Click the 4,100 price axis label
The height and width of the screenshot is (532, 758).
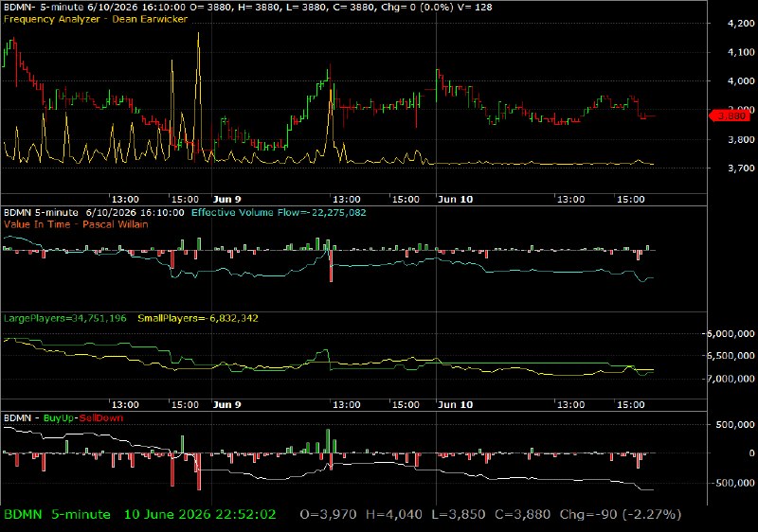click(740, 53)
